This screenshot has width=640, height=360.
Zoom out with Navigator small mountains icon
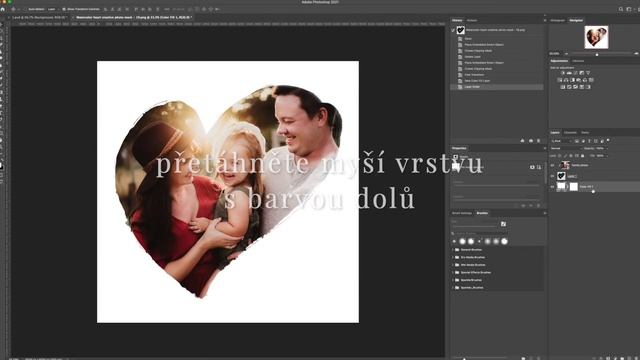(x=566, y=53)
